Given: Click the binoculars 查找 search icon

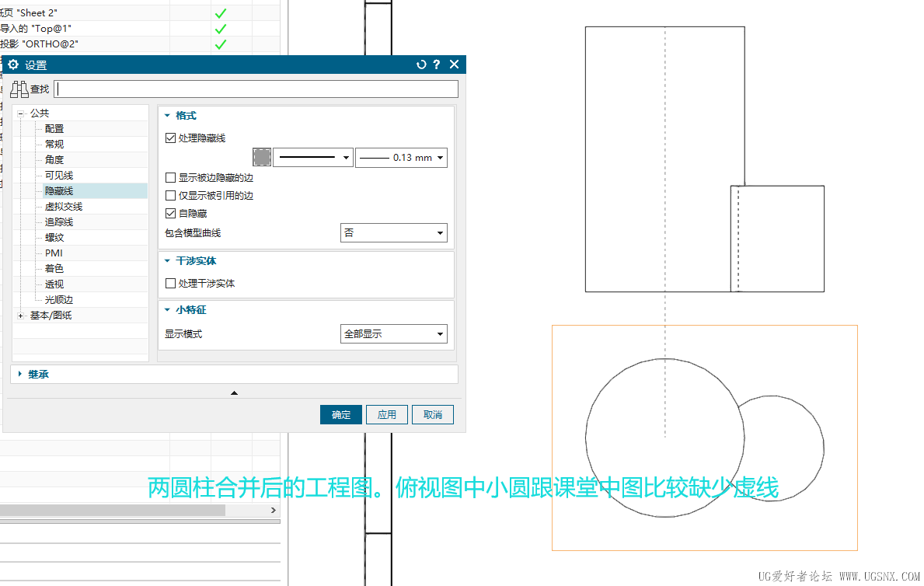Looking at the screenshot, I should pos(19,89).
